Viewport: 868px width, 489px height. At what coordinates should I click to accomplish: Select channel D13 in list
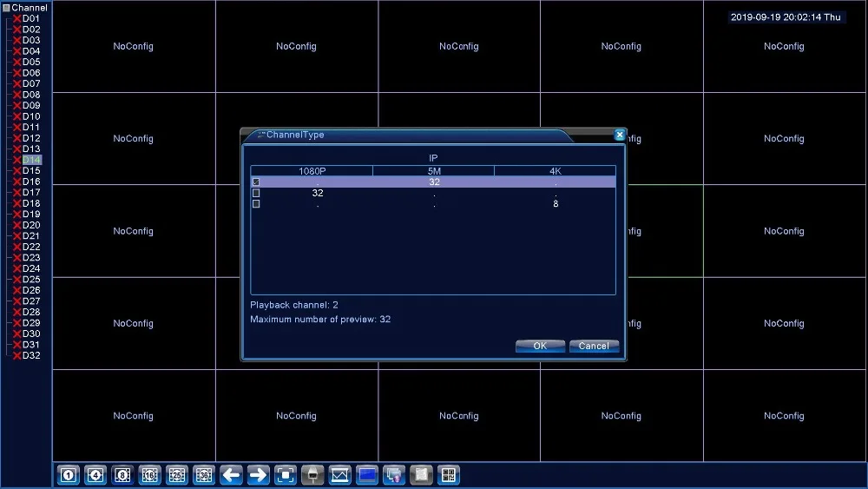[31, 149]
